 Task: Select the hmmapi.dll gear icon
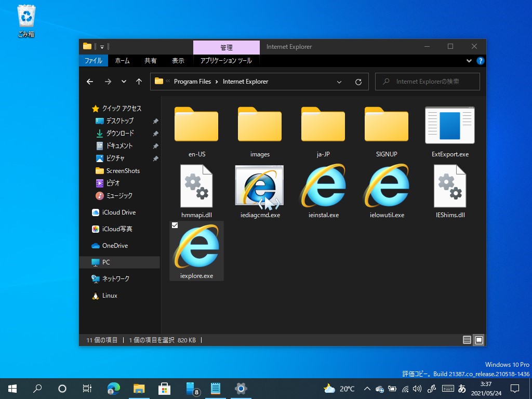[196, 185]
